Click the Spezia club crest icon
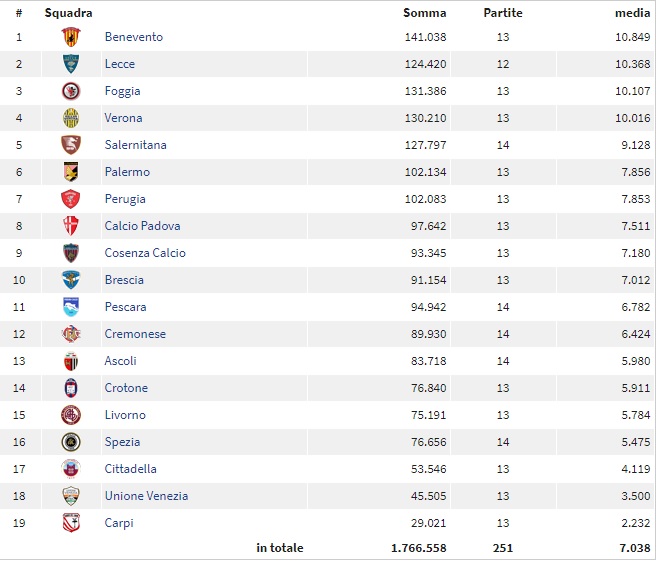The height and width of the screenshot is (561, 656). (x=71, y=442)
